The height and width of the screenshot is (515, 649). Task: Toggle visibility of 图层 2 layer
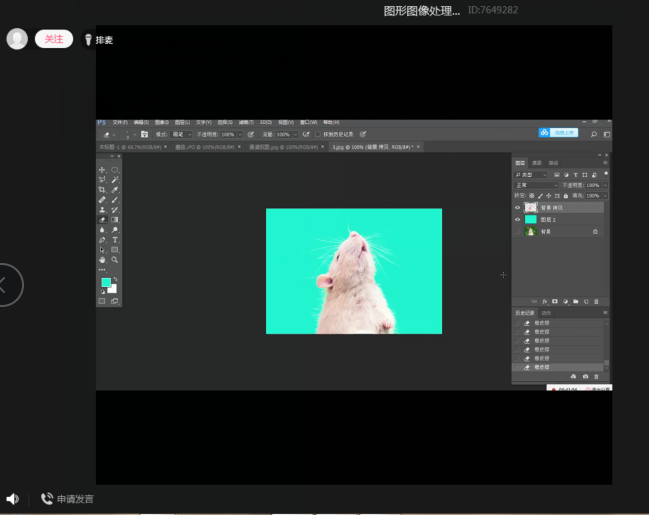[517, 220]
